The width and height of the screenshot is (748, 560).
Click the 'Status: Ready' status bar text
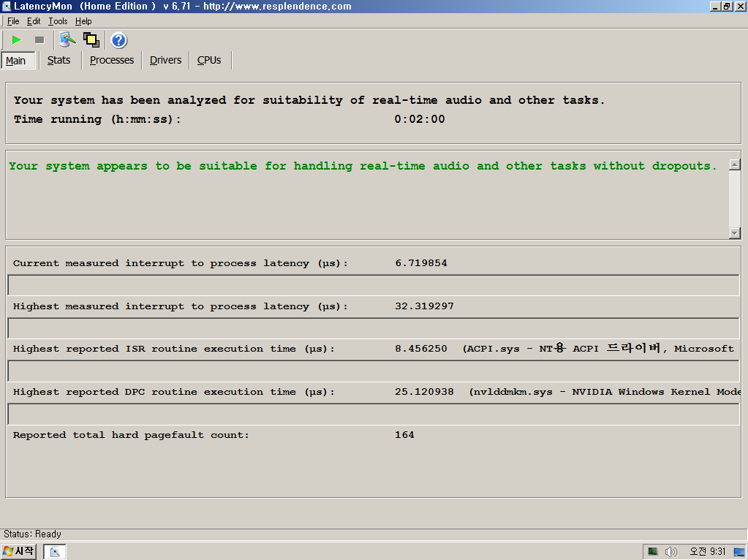point(32,534)
